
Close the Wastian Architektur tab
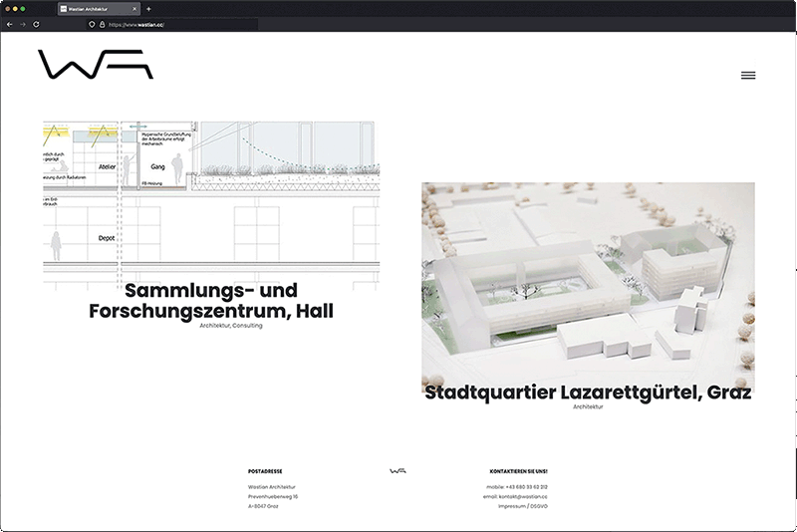134,9
